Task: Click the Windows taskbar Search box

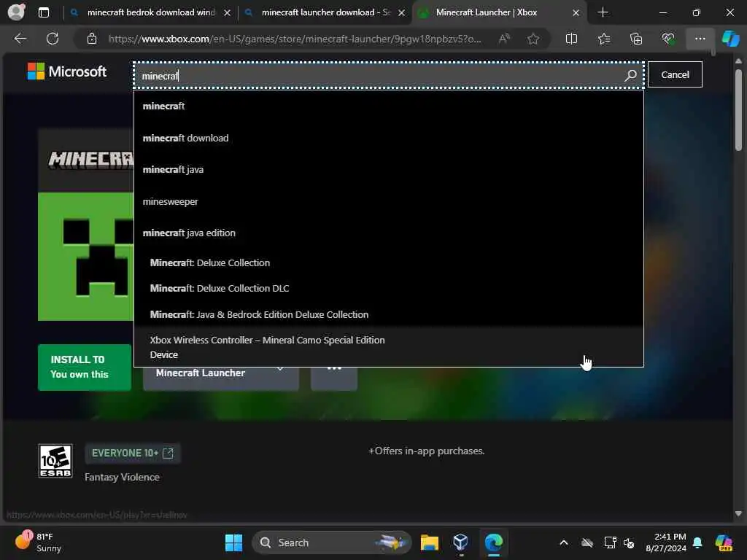Action: pyautogui.click(x=332, y=542)
